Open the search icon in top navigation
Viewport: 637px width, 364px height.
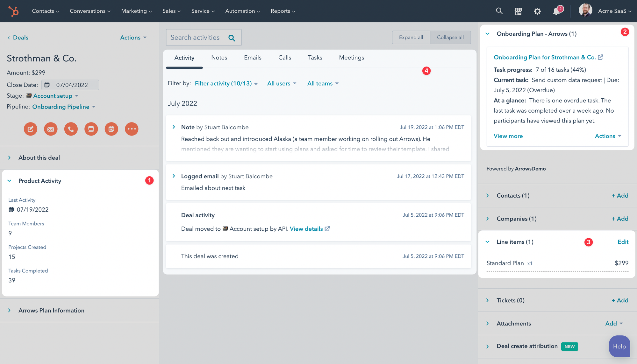(x=499, y=11)
